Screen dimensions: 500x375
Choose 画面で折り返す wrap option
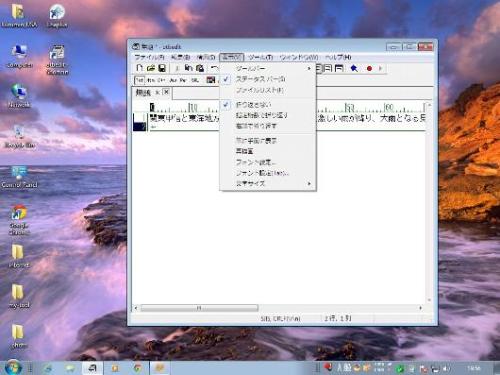[268, 126]
